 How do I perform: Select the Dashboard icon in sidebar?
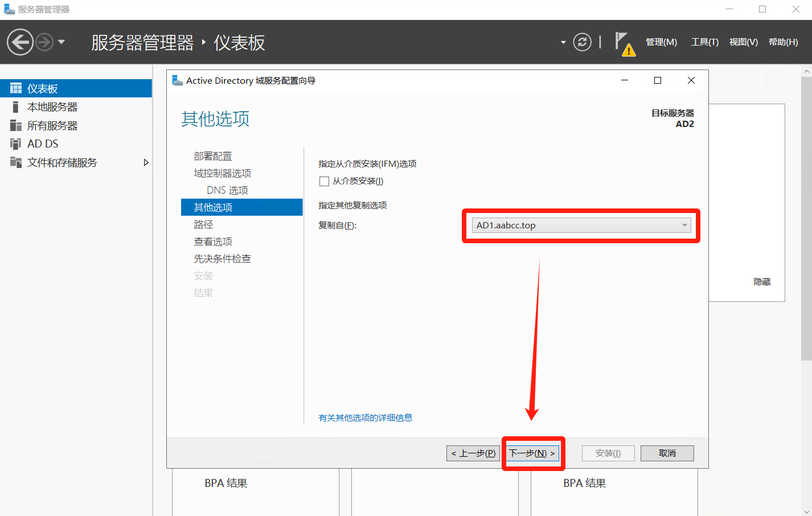coord(16,89)
